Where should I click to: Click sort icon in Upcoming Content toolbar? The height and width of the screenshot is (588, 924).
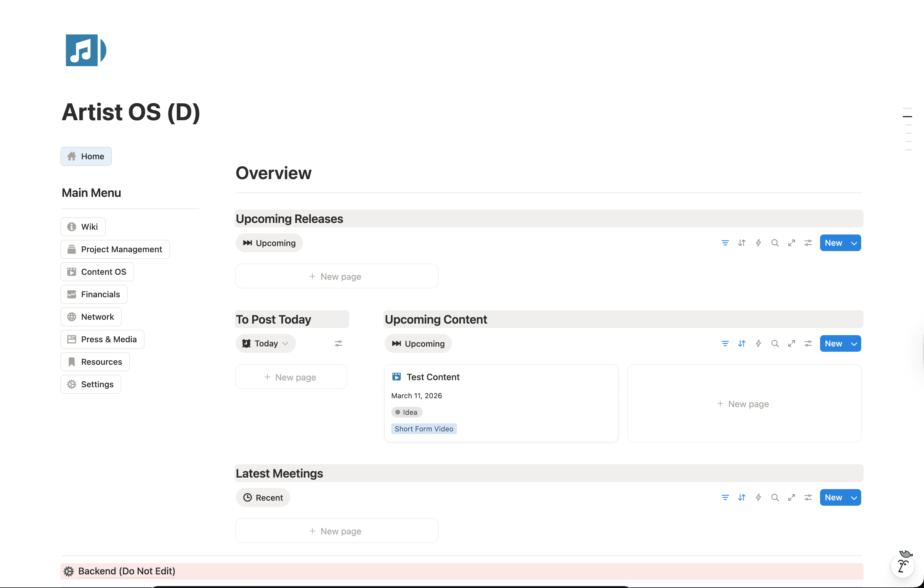[741, 343]
